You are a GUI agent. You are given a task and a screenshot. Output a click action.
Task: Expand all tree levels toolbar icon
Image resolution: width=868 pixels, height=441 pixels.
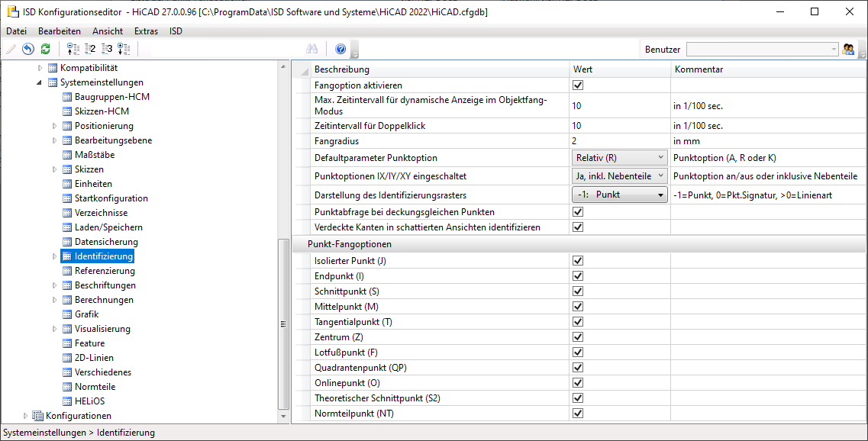click(x=124, y=49)
